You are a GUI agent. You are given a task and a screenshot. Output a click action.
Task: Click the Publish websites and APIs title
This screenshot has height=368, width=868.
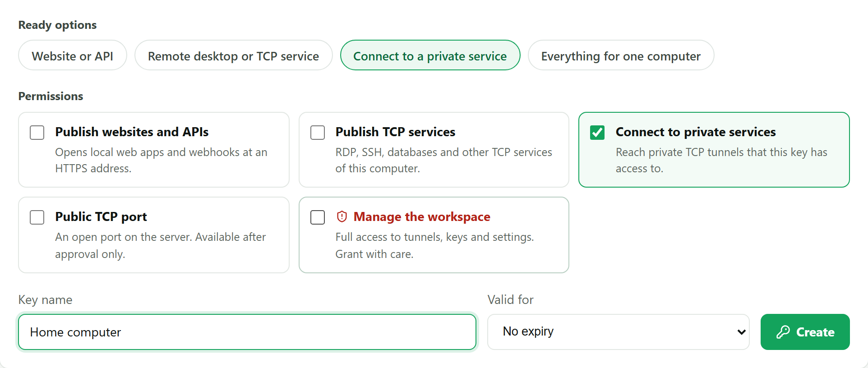pos(132,132)
